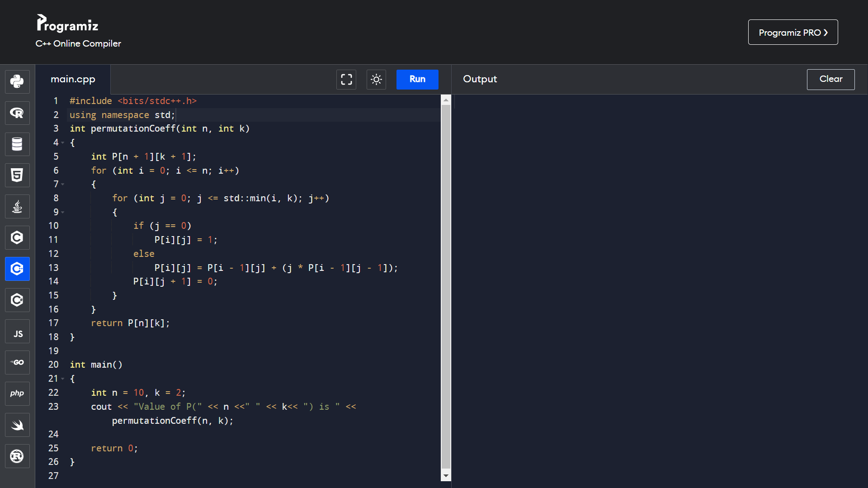Enter fullscreen editor mode
Image resolution: width=868 pixels, height=488 pixels.
coord(346,80)
